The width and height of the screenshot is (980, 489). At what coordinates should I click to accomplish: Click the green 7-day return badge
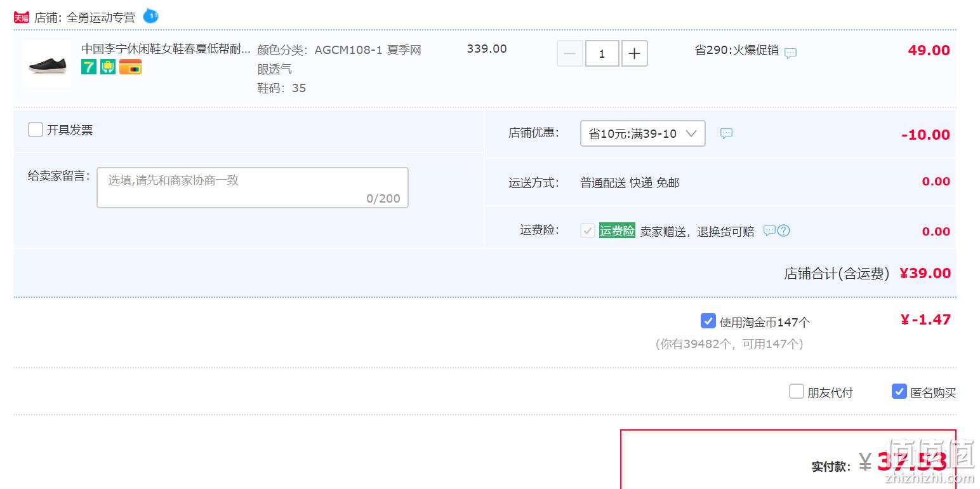click(89, 67)
